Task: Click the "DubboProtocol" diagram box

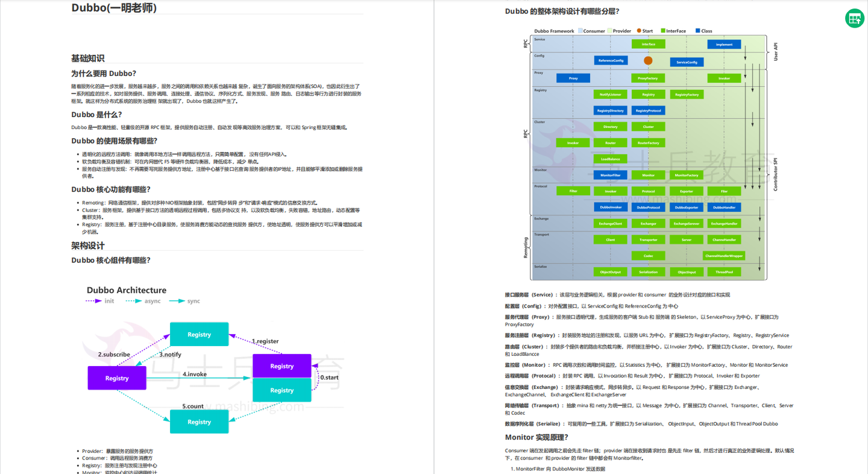Action: pyautogui.click(x=648, y=207)
